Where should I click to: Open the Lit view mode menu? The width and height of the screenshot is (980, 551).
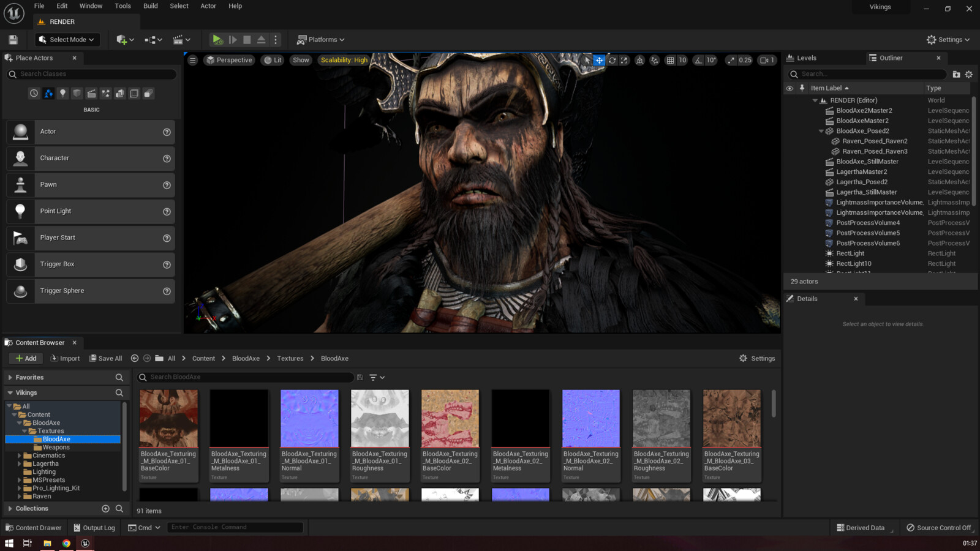(x=273, y=60)
